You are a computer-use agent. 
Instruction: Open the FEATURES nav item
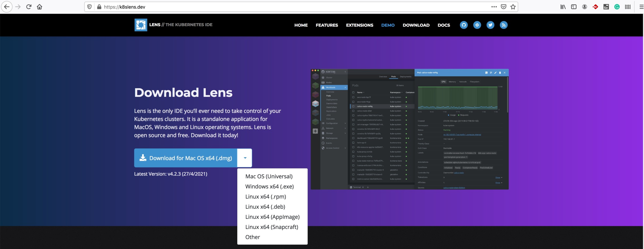(327, 25)
